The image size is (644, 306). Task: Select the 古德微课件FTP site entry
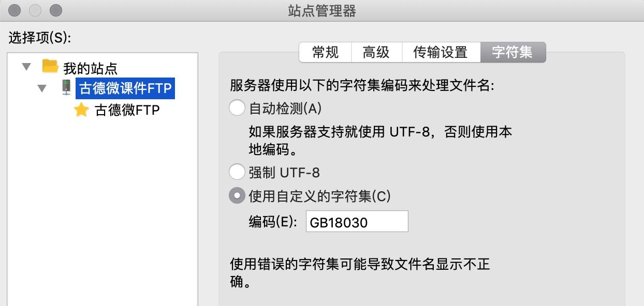coord(125,88)
